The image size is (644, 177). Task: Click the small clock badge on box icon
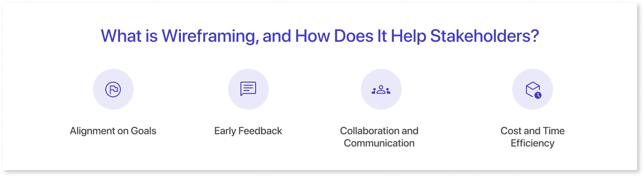pos(538,94)
